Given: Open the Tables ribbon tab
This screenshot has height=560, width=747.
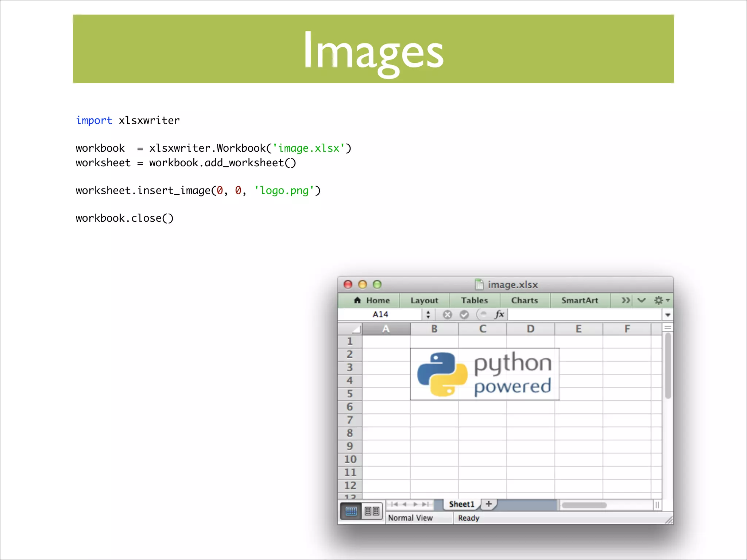Looking at the screenshot, I should (x=474, y=300).
